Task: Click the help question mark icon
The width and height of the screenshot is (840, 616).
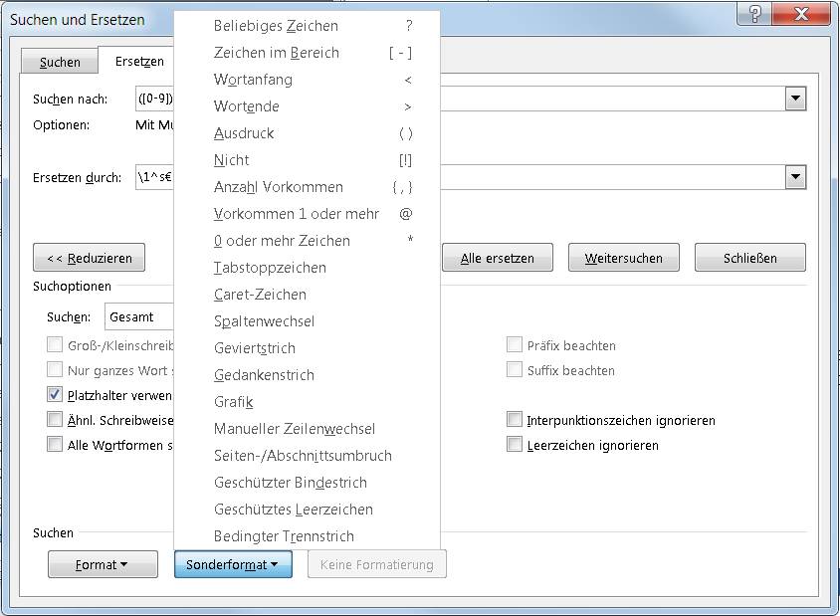Action: tap(757, 17)
